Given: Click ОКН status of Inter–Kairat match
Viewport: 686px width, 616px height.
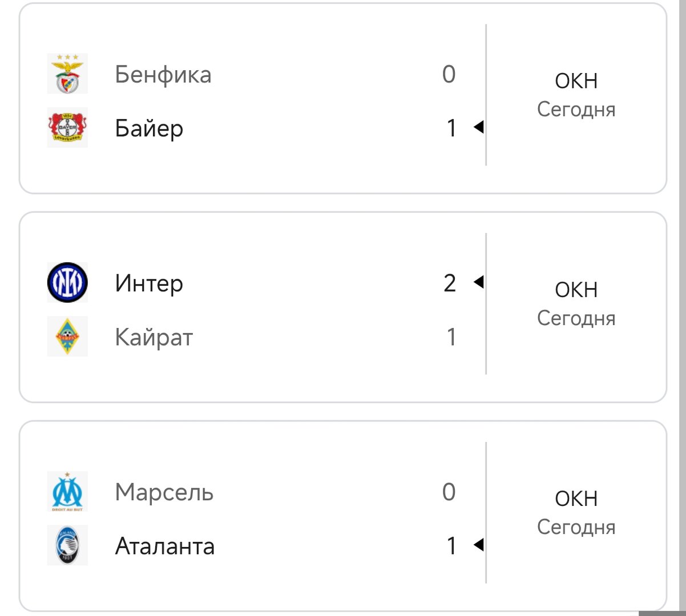Looking at the screenshot, I should coord(576,290).
